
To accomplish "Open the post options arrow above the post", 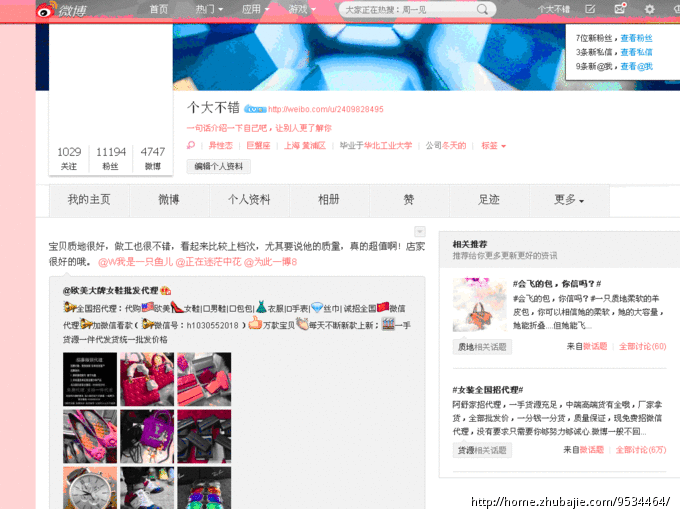I will [x=419, y=232].
